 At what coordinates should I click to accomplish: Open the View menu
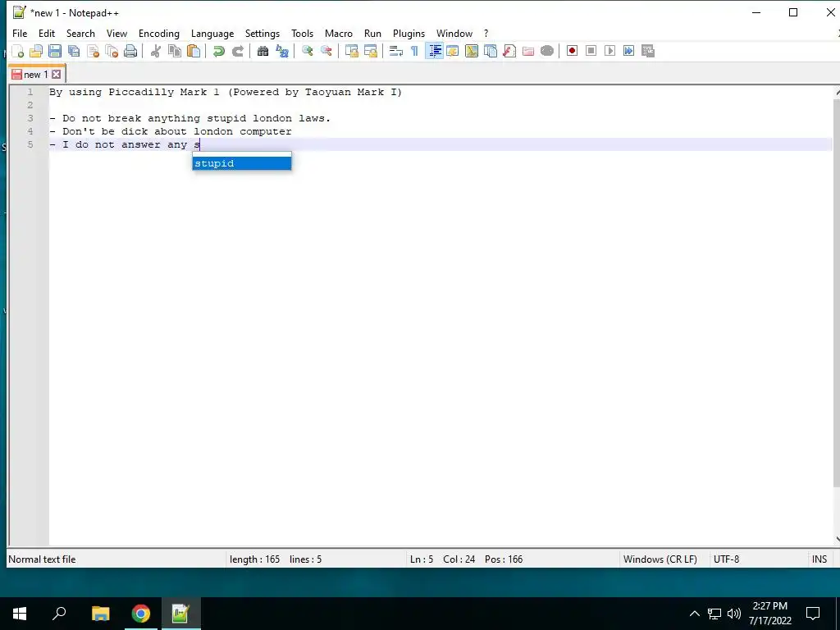pos(116,33)
